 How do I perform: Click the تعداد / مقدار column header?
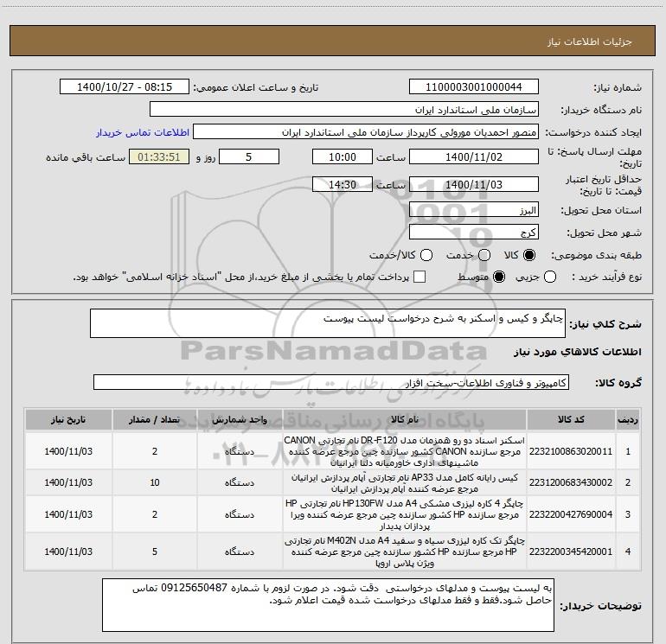pyautogui.click(x=155, y=419)
